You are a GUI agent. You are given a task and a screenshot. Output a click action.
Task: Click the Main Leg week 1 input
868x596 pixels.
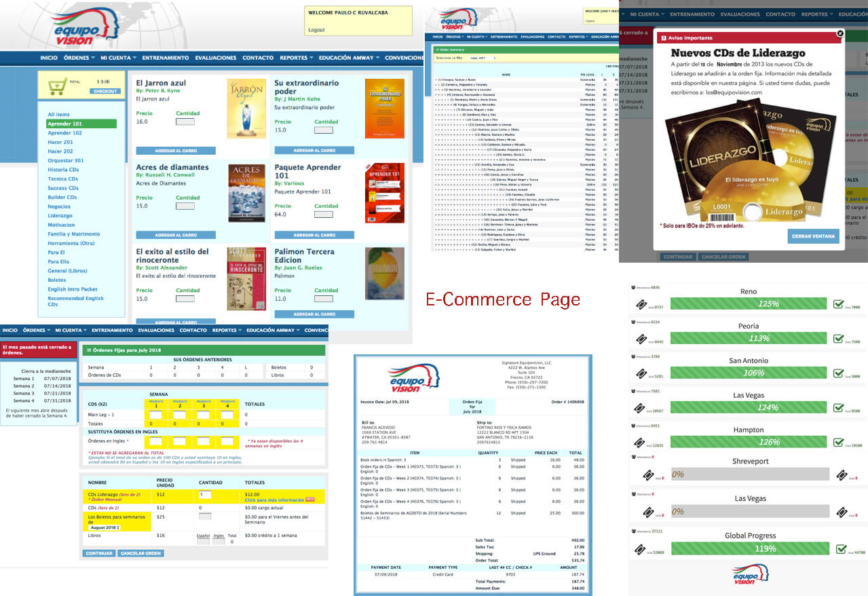click(x=155, y=414)
